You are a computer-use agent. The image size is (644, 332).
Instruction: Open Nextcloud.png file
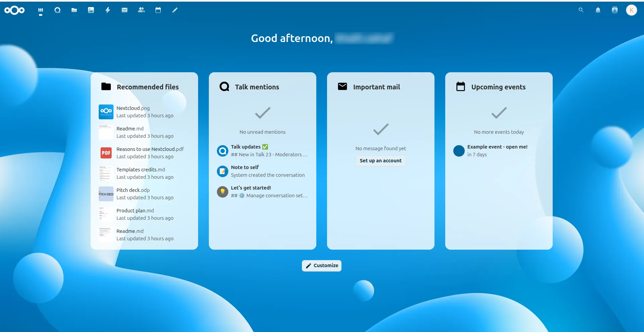coord(144,112)
